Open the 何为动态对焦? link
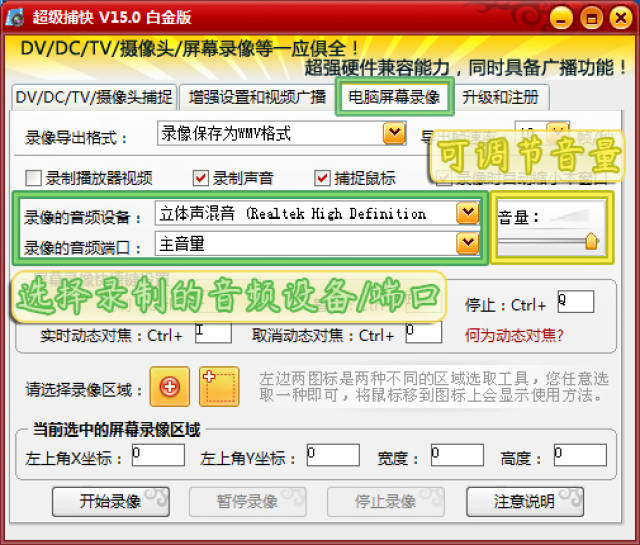The width and height of the screenshot is (640, 545). pos(514,336)
